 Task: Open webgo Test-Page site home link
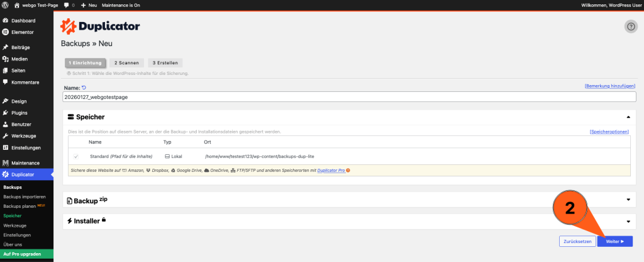[x=36, y=5]
